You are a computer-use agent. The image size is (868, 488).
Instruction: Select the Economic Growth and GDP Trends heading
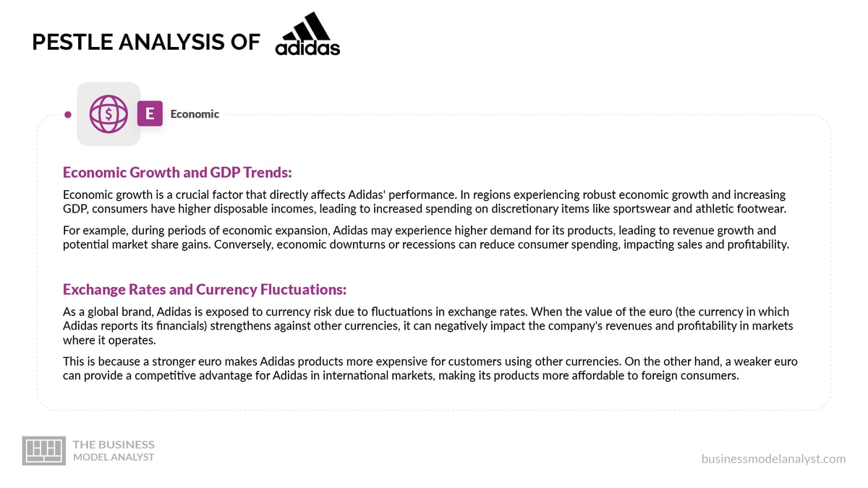(x=177, y=173)
